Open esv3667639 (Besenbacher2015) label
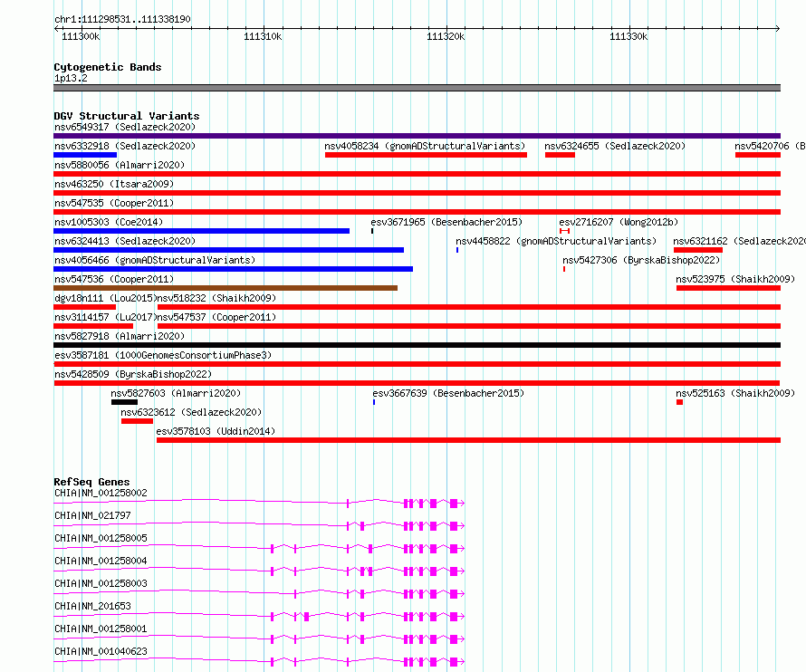806x672 pixels. pos(449,393)
